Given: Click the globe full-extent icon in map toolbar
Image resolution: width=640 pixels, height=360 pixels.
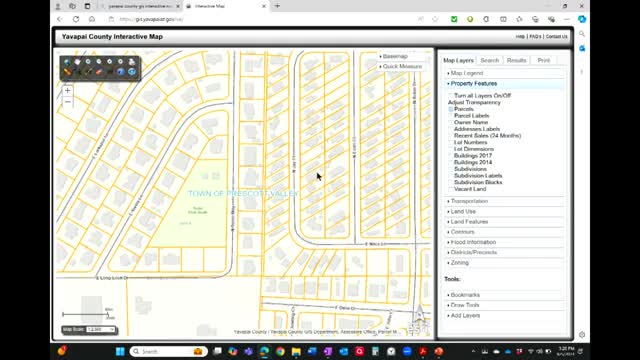Looking at the screenshot, I should click(67, 62).
